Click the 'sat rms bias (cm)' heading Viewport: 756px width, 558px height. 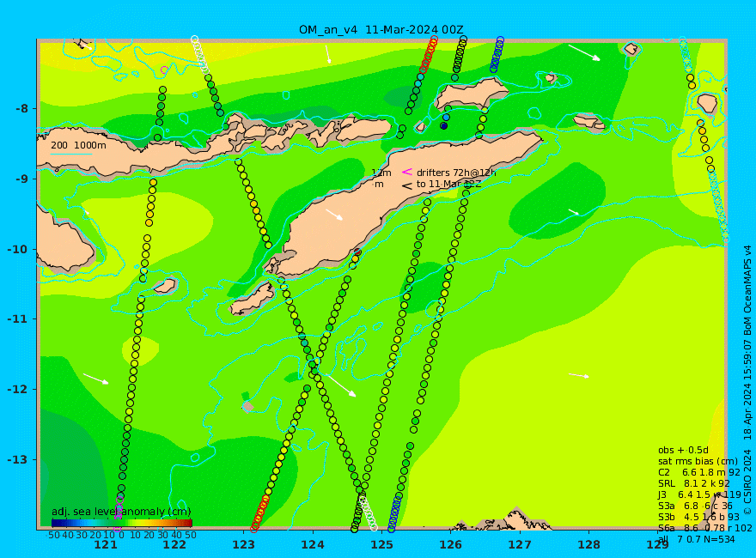tap(698, 461)
